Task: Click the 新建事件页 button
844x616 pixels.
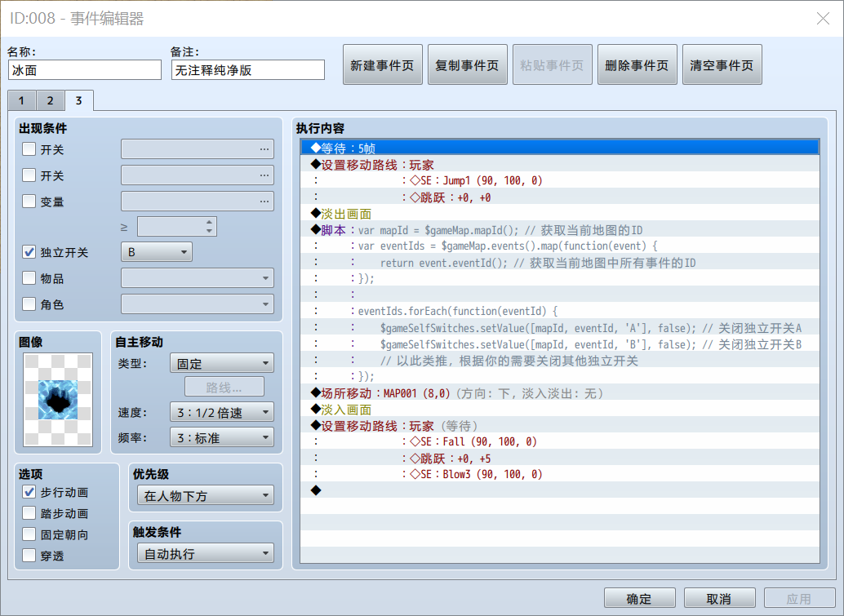Action: click(382, 64)
